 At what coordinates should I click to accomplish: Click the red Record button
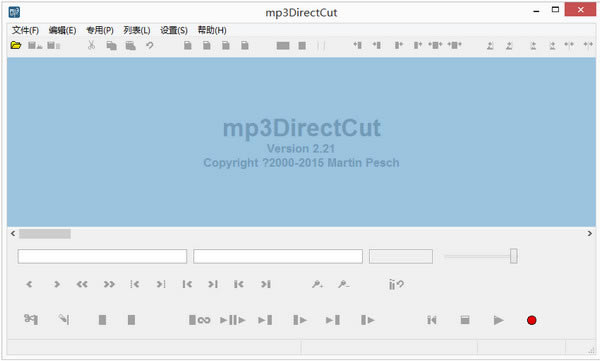(x=532, y=320)
